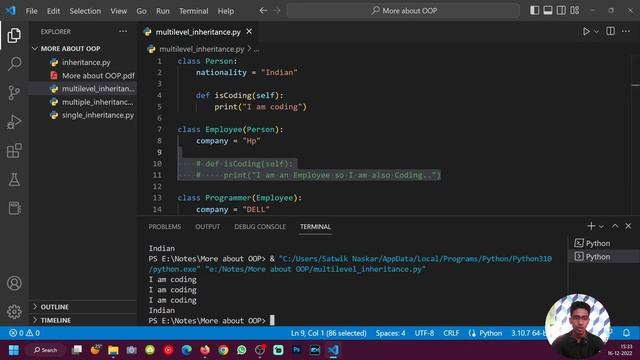This screenshot has height=360, width=640.
Task: Select the first Python terminal instance
Action: point(604,243)
